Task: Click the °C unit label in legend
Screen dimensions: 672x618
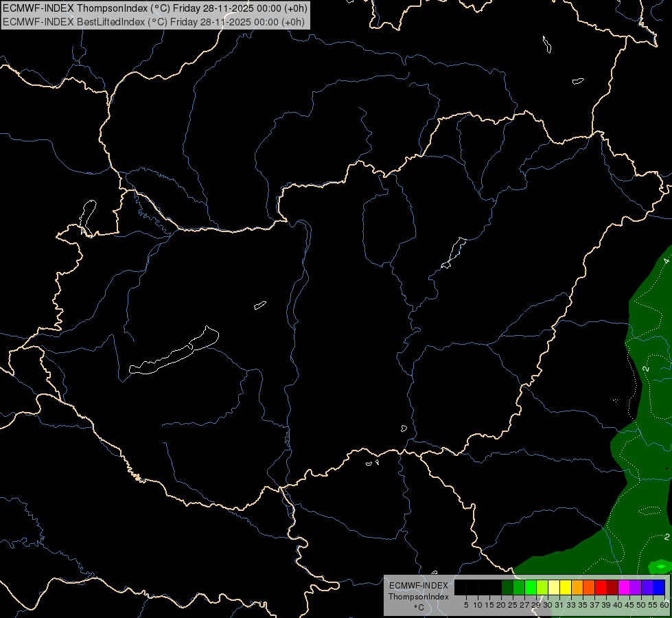Action: coord(419,608)
